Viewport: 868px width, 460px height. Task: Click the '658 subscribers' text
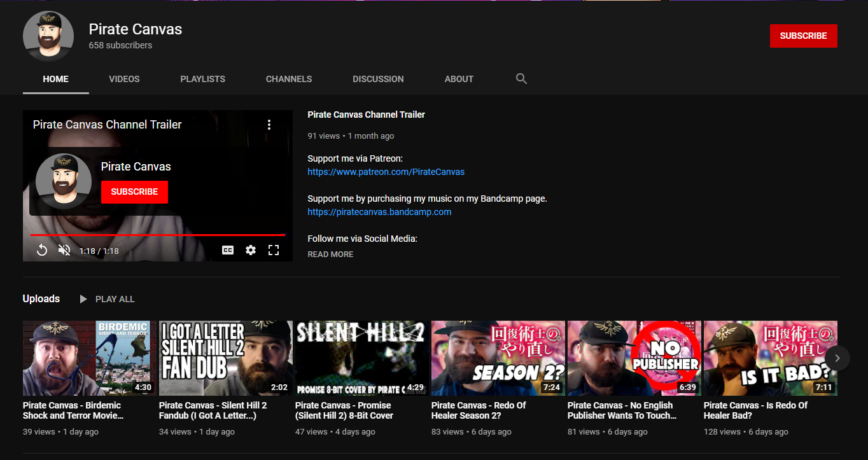[120, 46]
